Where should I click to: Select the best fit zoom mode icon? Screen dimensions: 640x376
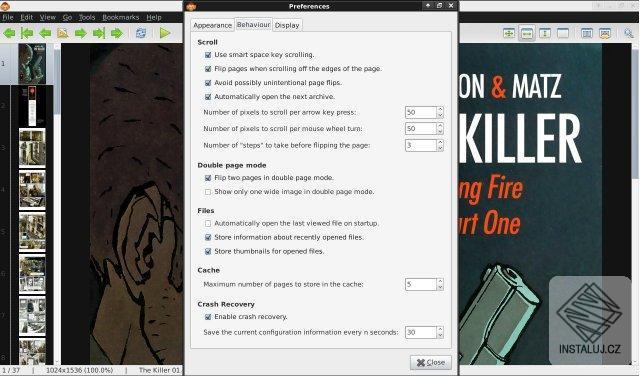509,33
